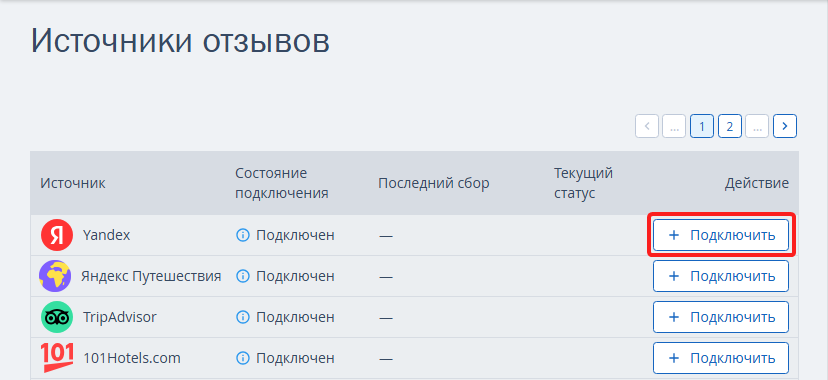Click info icon beside Yandex connection status
The width and height of the screenshot is (828, 380).
pos(242,235)
